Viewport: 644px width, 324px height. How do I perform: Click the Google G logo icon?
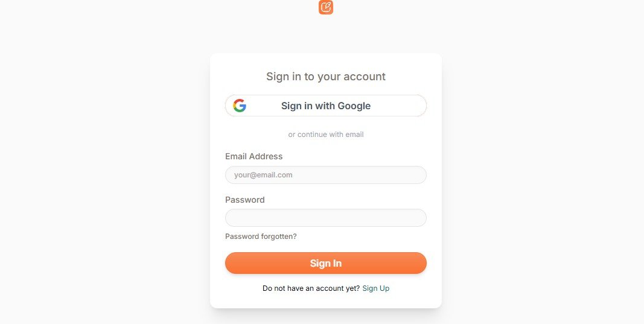(240, 106)
